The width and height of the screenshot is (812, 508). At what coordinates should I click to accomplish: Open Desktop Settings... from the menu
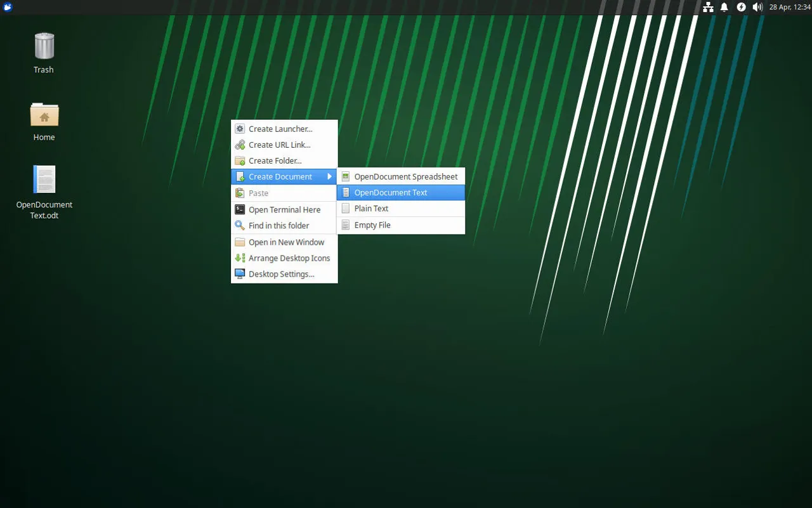point(284,274)
